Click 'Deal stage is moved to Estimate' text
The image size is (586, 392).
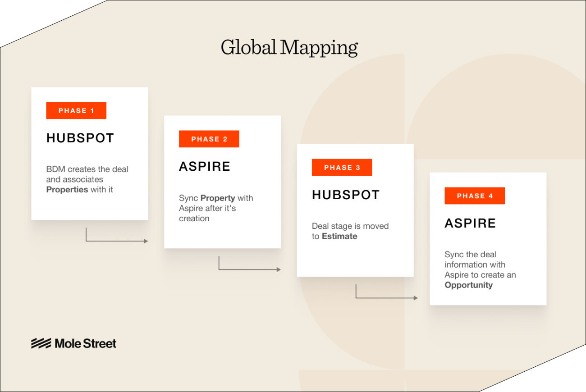[x=350, y=231]
